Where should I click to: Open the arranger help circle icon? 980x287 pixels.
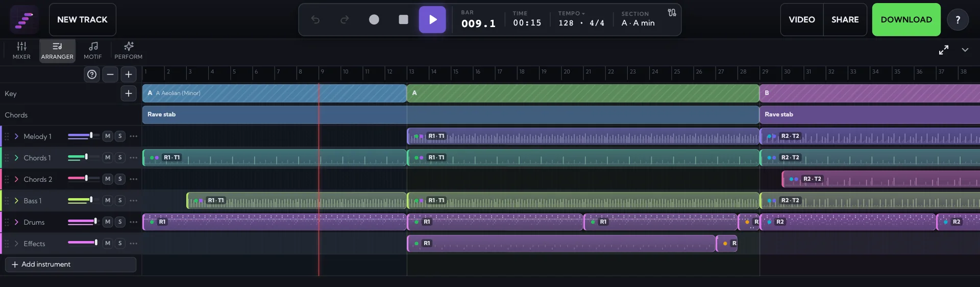pos(92,75)
